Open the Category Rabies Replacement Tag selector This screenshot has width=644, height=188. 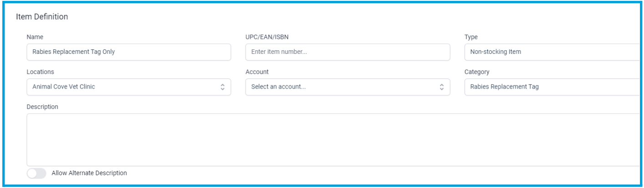coord(553,87)
